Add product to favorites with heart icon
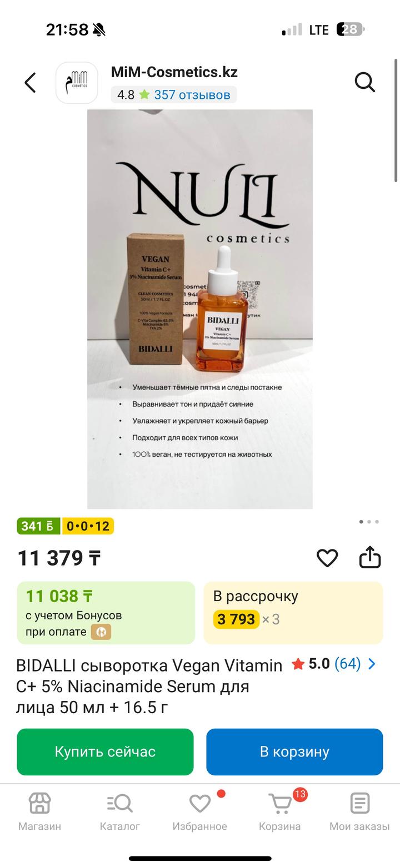The width and height of the screenshot is (400, 868). click(327, 558)
